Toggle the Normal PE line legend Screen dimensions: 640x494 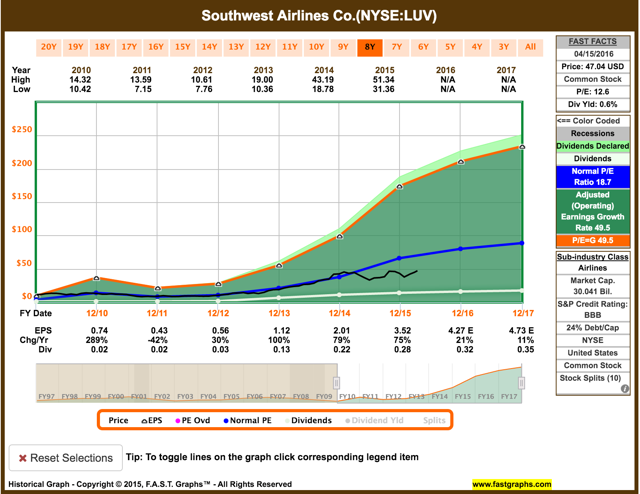pos(247,421)
